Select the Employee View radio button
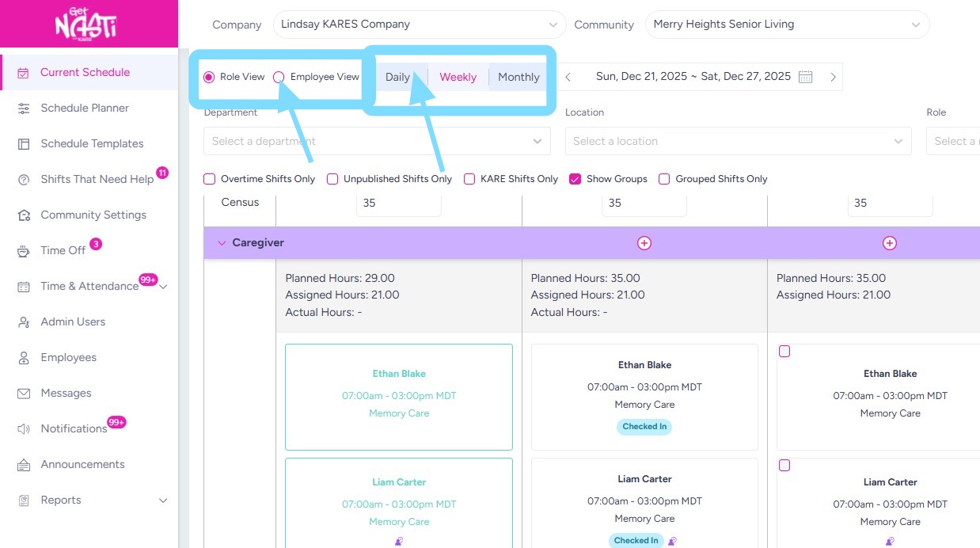The width and height of the screenshot is (980, 548). 279,77
